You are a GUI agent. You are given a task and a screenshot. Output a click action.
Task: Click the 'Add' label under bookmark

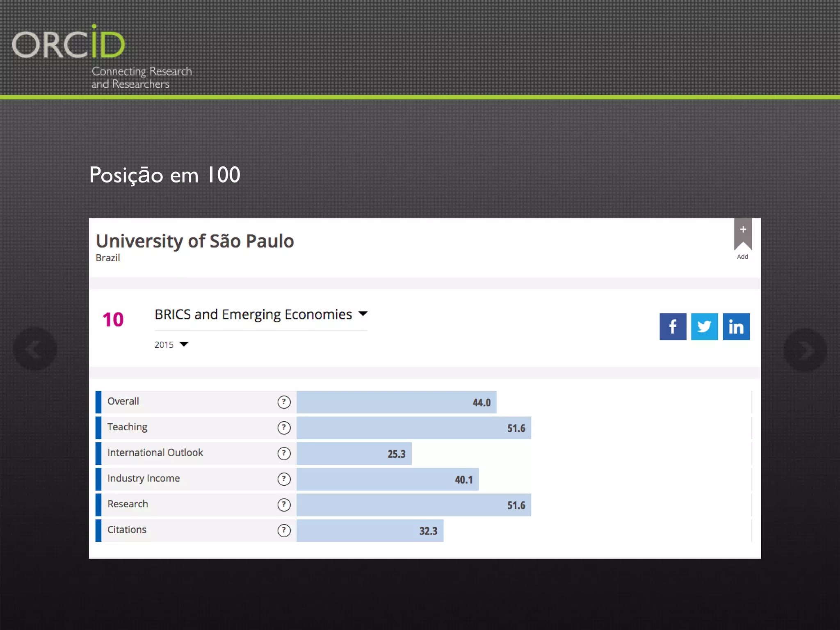(x=742, y=256)
